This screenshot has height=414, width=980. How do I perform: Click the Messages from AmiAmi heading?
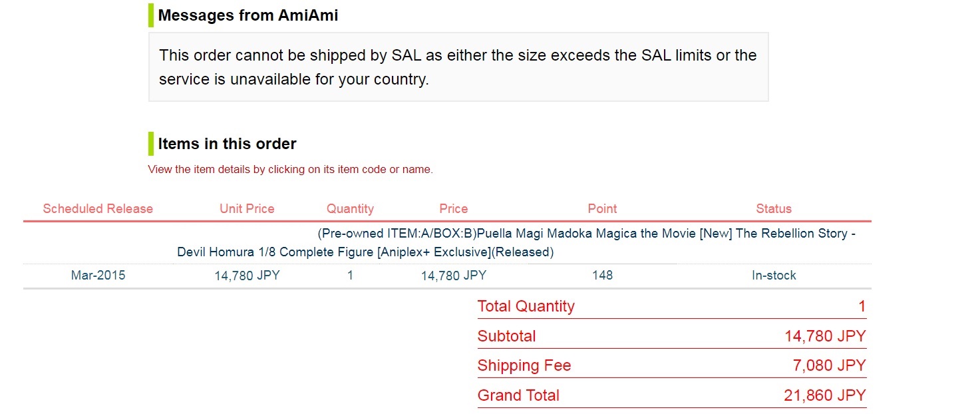click(x=248, y=15)
